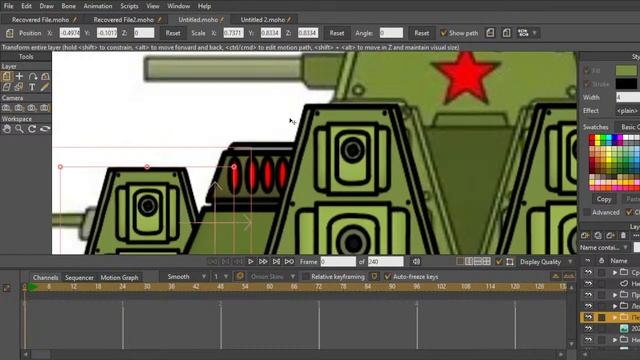Click Reset button next to Angle field
640x360 pixels.
tap(422, 33)
